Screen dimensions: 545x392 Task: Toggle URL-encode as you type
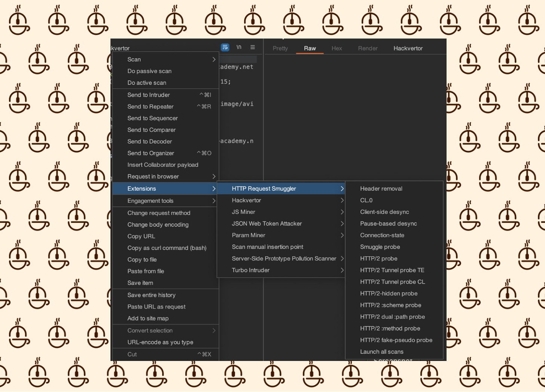[x=166, y=342]
